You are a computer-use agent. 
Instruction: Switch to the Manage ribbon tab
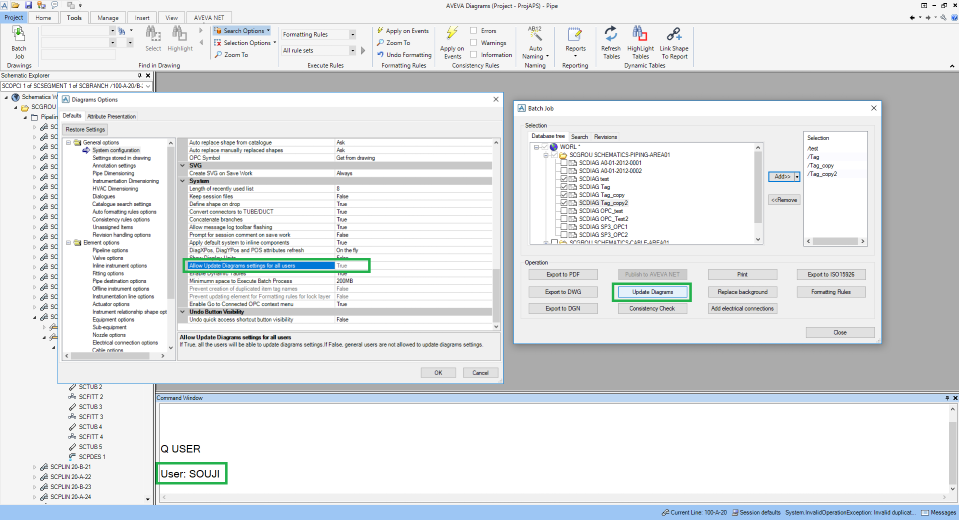pos(108,18)
